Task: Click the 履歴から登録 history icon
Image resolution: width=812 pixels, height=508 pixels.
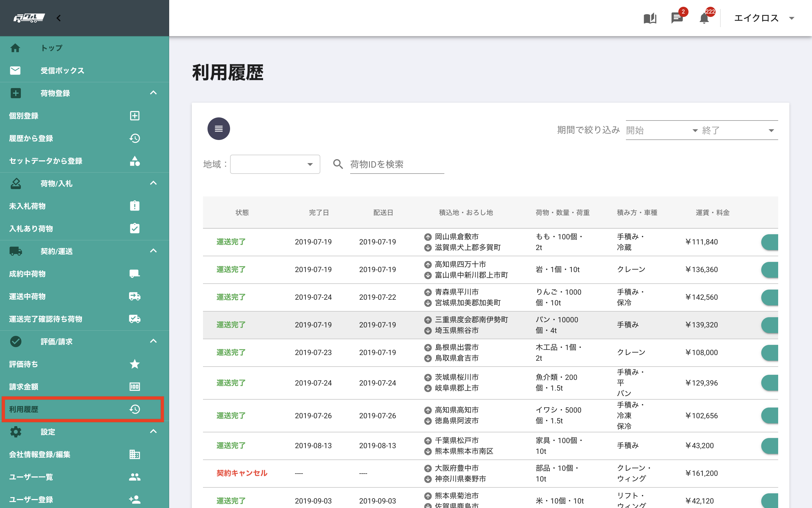Action: point(134,138)
